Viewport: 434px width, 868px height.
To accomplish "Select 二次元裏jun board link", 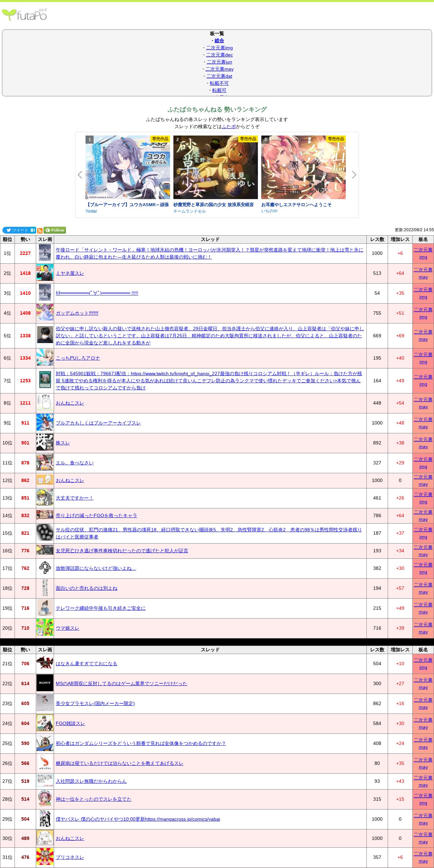I will pos(219,62).
